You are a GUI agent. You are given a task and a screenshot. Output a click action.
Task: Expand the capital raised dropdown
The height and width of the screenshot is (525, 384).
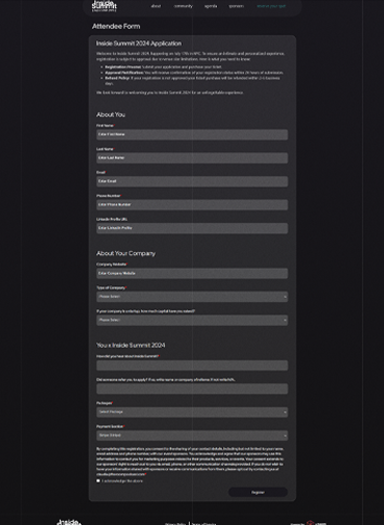click(192, 320)
